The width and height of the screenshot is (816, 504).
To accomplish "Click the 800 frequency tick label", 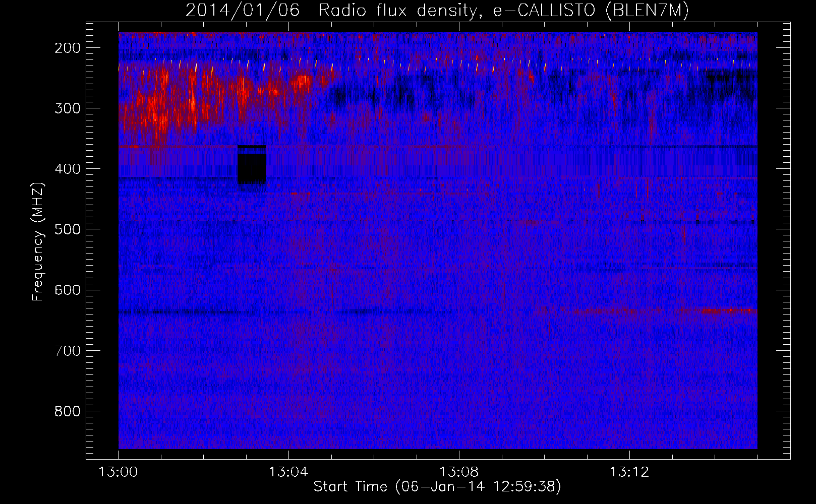I will 68,411.
